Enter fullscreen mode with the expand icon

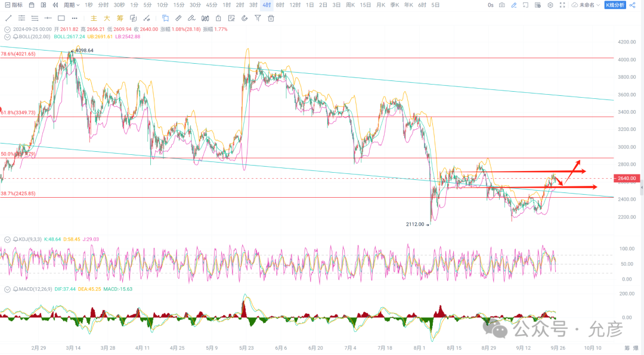click(x=562, y=5)
